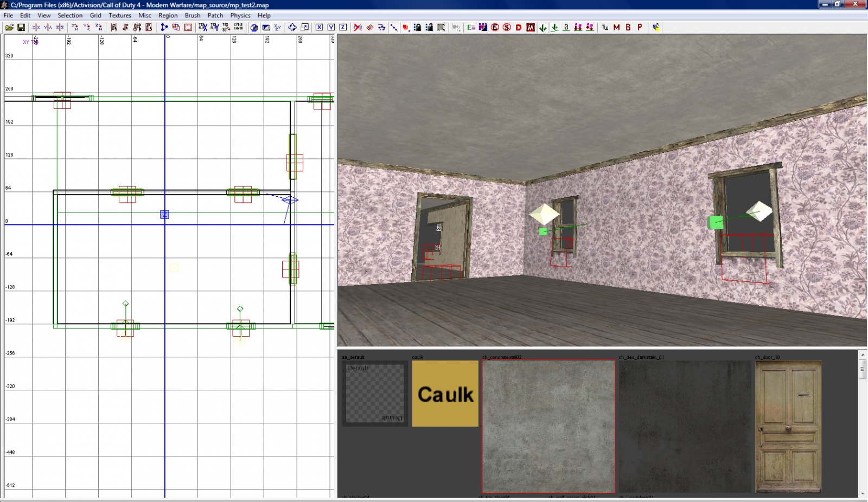The image size is (868, 502).
Task: Open the Patch menu
Action: 215,15
